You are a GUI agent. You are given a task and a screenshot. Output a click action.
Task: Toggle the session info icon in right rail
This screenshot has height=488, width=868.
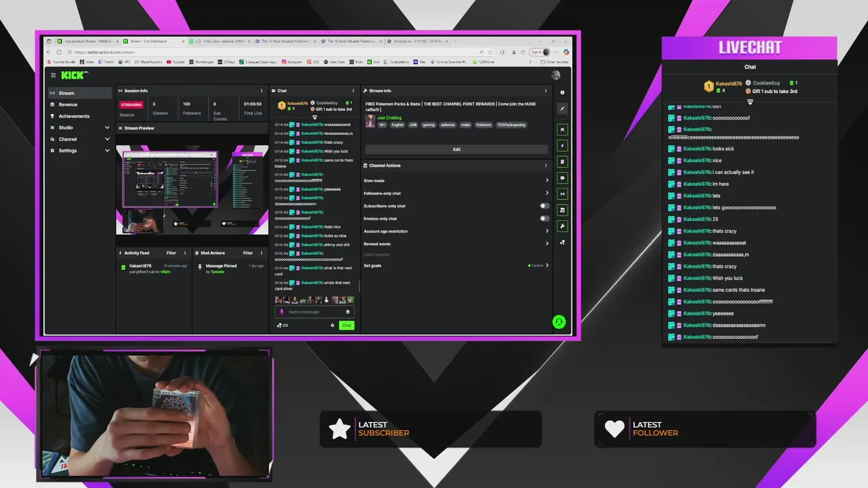tap(562, 194)
